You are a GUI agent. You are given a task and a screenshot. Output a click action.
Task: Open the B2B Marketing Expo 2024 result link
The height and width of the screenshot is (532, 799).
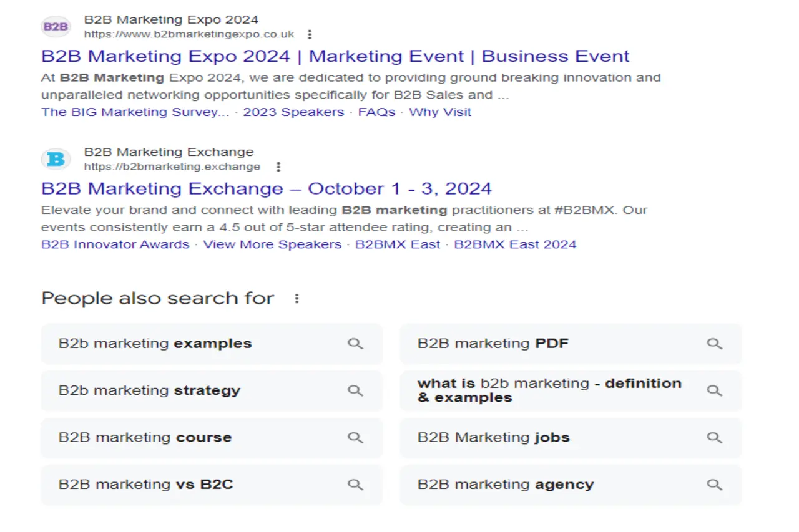[335, 56]
